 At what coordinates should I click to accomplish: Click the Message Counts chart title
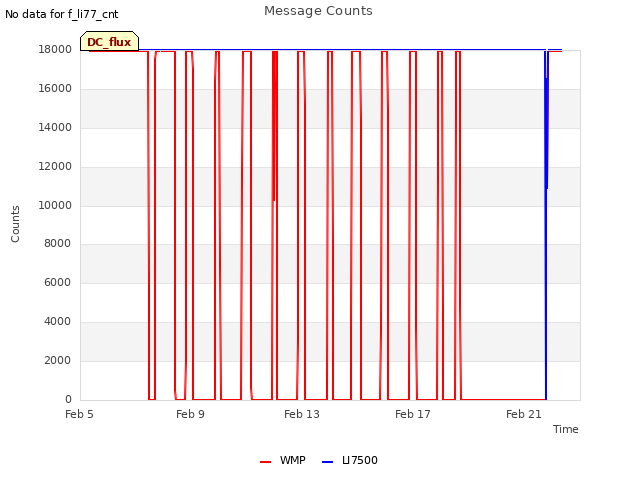point(318,11)
